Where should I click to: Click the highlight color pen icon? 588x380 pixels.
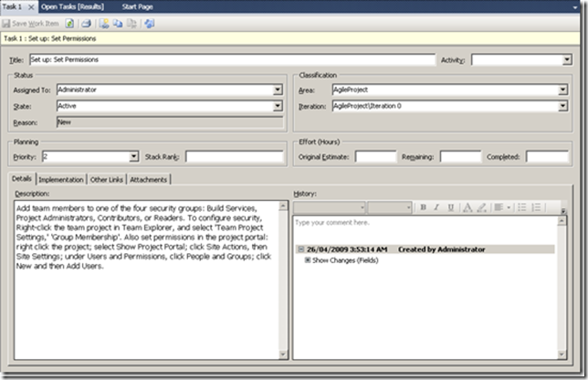[482, 207]
